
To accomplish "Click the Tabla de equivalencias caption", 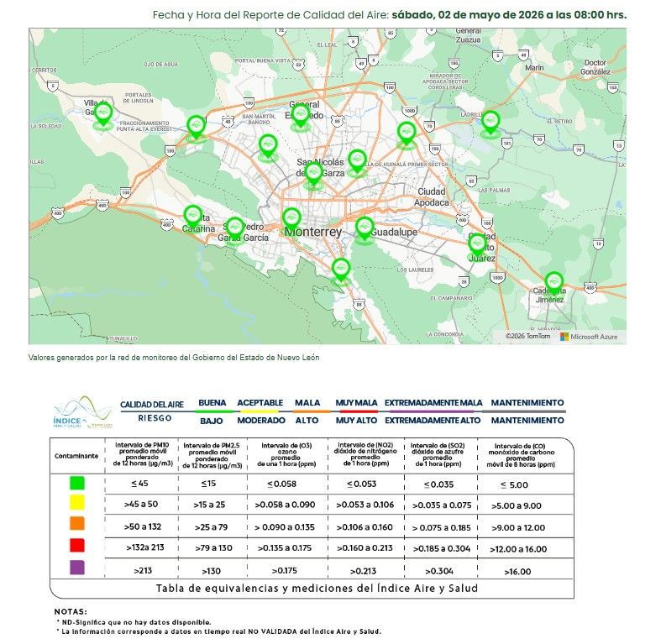I will [x=317, y=589].
